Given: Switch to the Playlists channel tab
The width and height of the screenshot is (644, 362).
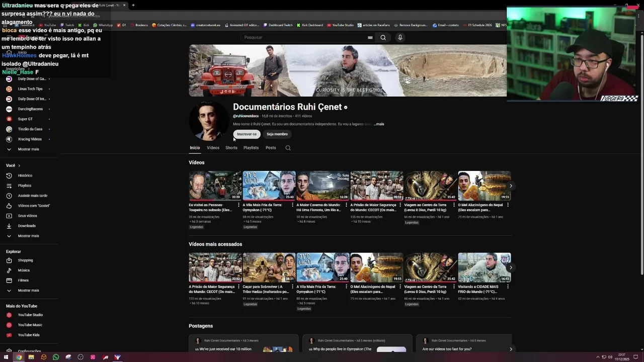Looking at the screenshot, I should (251, 148).
